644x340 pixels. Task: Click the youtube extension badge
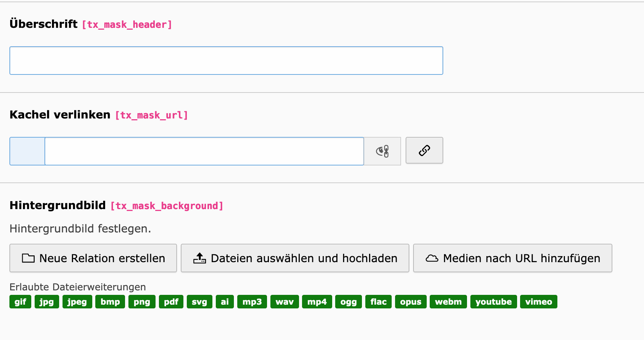(x=493, y=302)
